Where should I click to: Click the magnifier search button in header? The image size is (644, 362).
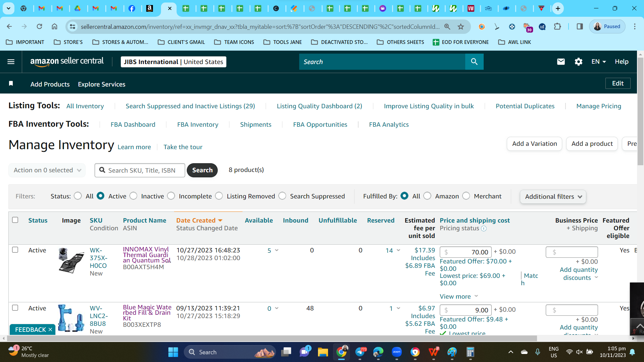474,62
